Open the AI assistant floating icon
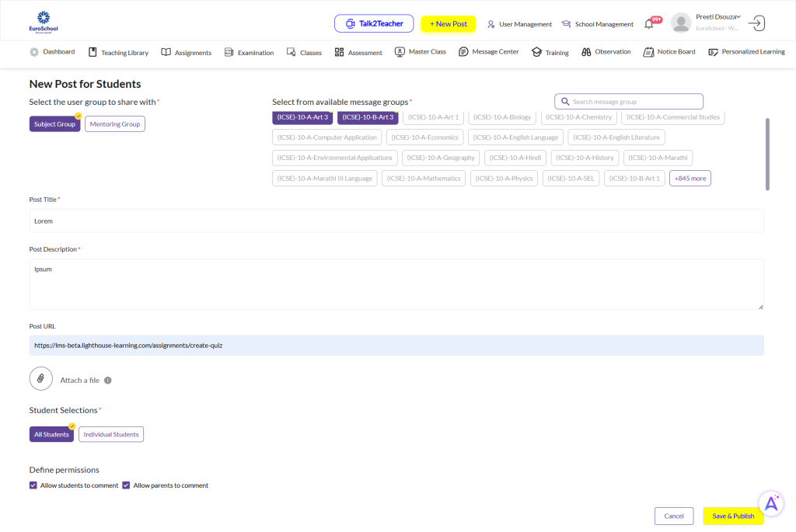796x532 pixels. pos(771,503)
